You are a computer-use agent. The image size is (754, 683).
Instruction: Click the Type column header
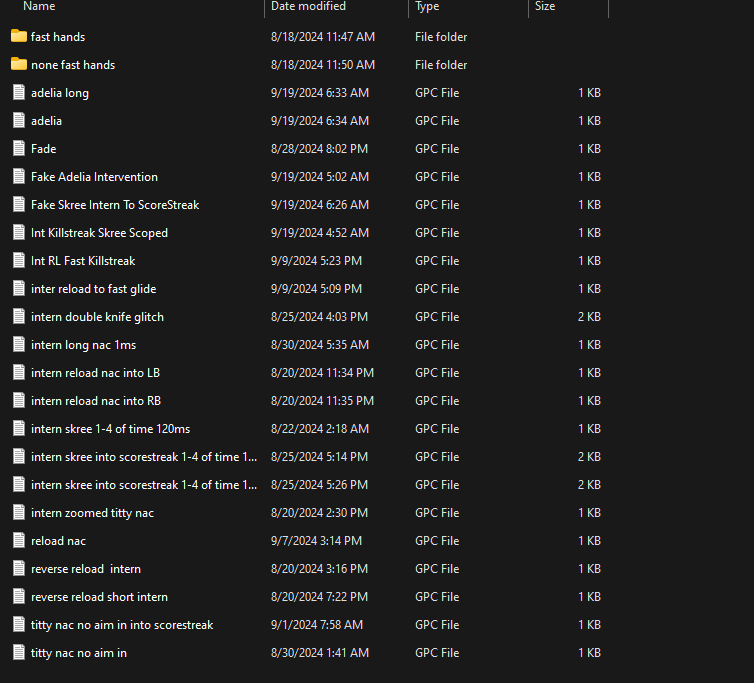coord(427,6)
